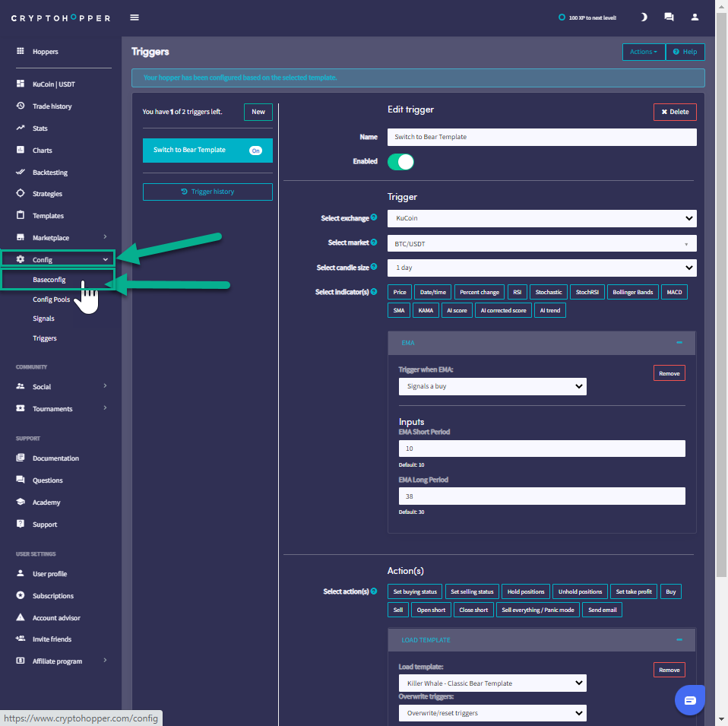Expand the Load template dropdown

492,683
